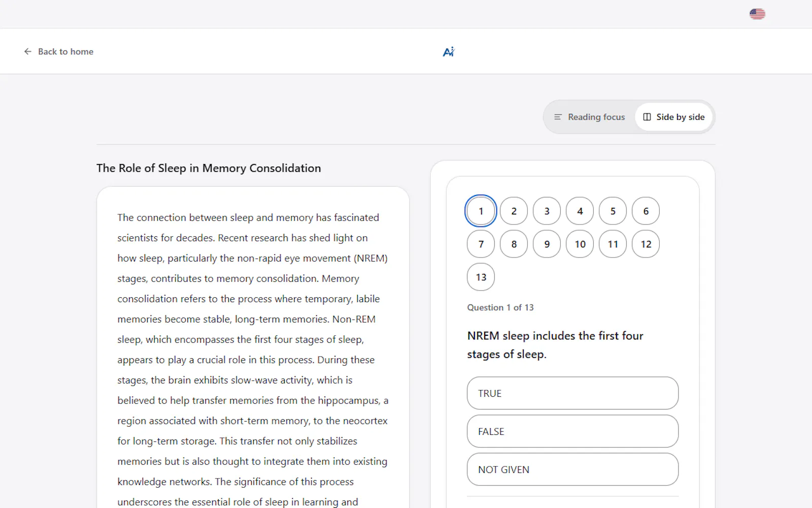Select answer NOT GIVEN
Image resolution: width=812 pixels, height=508 pixels.
click(x=572, y=469)
